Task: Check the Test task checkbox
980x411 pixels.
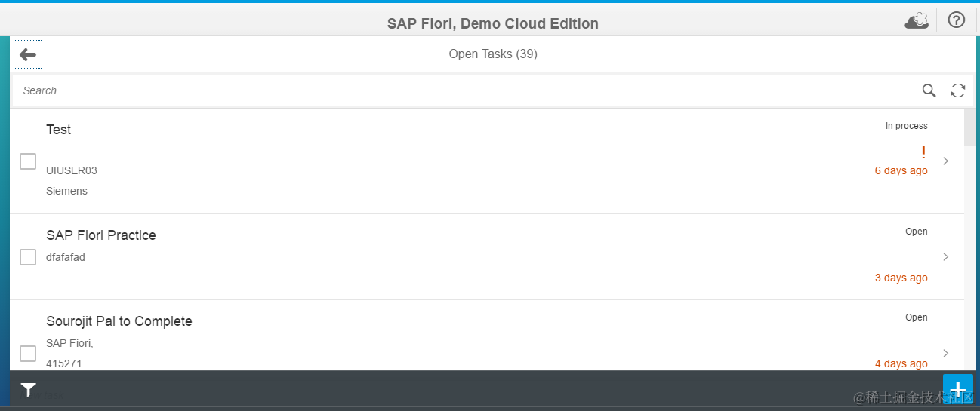Action: (x=28, y=161)
